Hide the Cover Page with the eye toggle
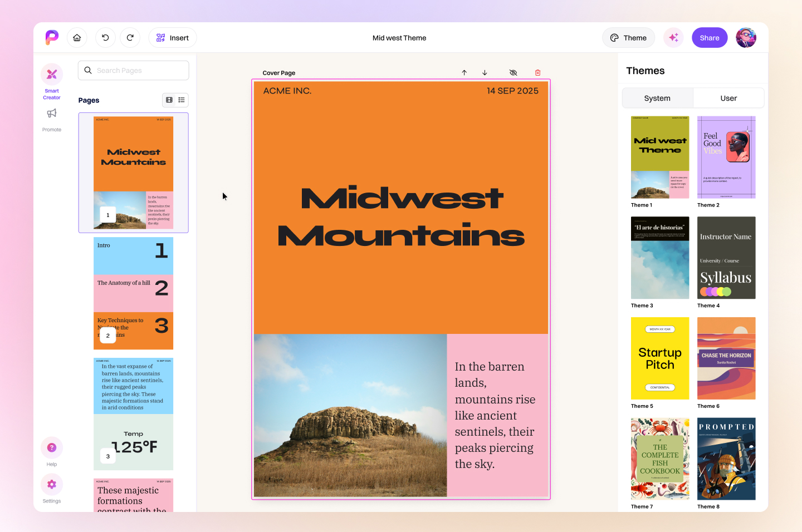Screen dimensions: 802x532 [x=513, y=72]
